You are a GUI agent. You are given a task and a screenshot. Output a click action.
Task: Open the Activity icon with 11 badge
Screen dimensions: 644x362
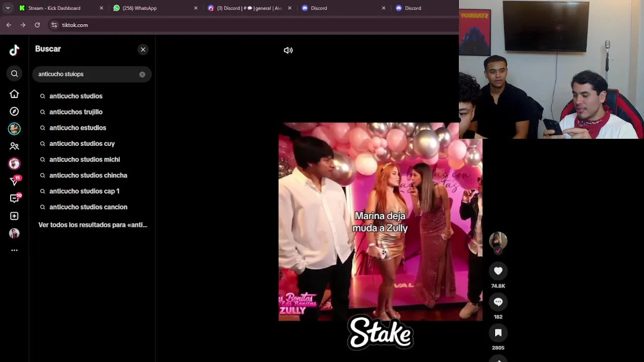[14, 181]
